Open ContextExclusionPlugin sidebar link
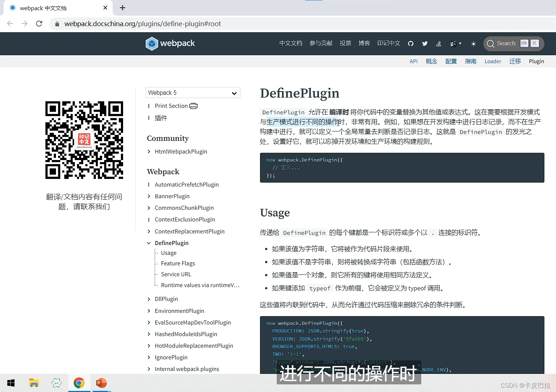 click(185, 220)
